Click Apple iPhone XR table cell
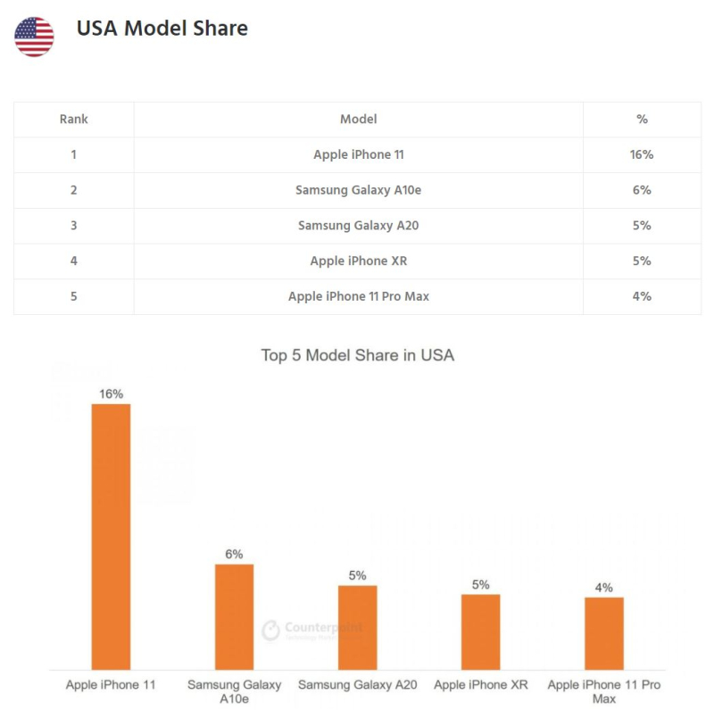Viewport: 714px width, 728px height. coord(358,261)
